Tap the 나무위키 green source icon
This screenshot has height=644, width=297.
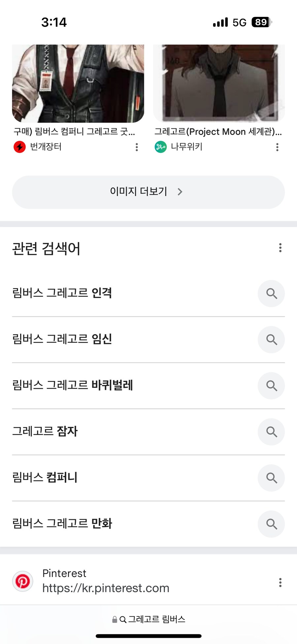pyautogui.click(x=161, y=147)
